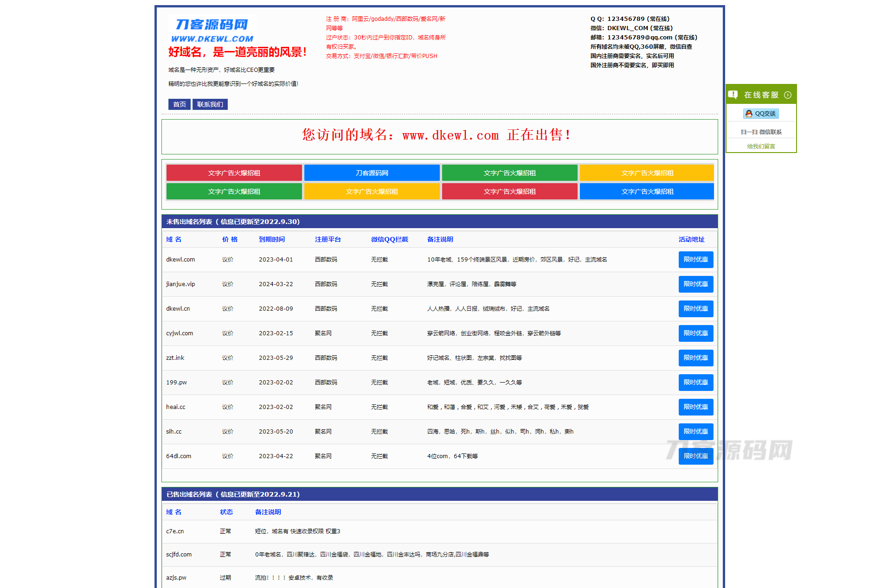Screen dimensions: 881x588
Task: Click the sold domain c7e.cn
Action: [x=175, y=531]
